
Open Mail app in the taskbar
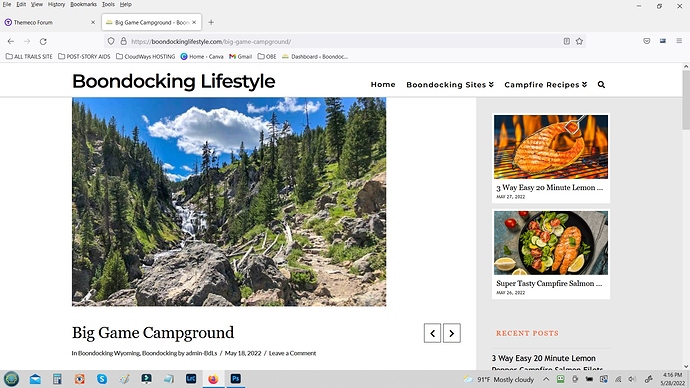(x=35, y=379)
